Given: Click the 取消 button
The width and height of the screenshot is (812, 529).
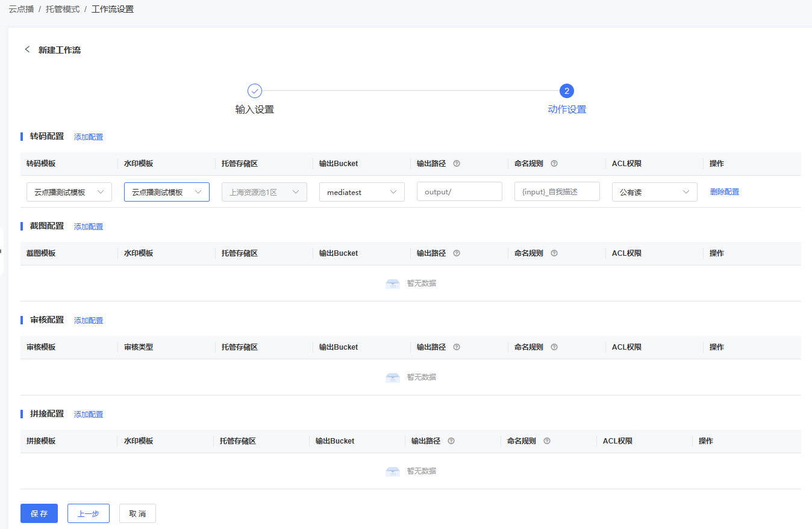Looking at the screenshot, I should [x=137, y=513].
